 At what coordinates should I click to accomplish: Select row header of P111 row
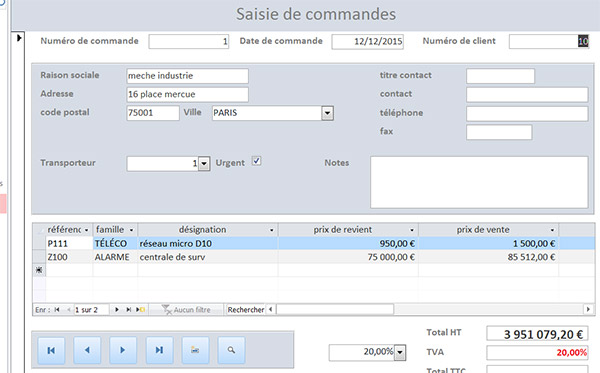pyautogui.click(x=39, y=243)
